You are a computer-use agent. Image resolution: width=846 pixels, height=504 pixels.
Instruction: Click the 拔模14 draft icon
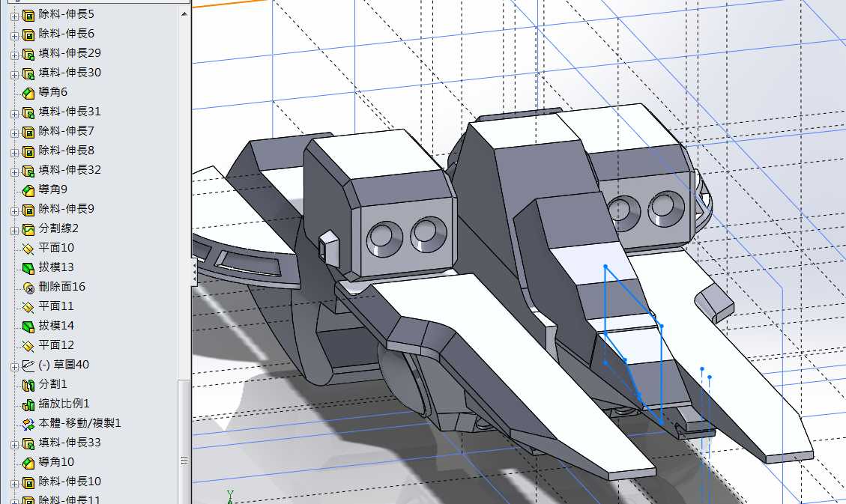[x=28, y=326]
